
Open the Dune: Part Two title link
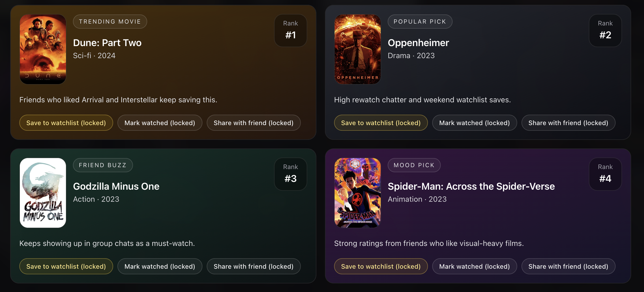107,43
